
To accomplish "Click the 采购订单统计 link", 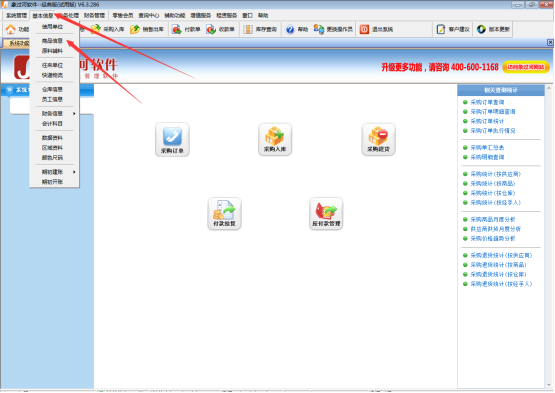I will pyautogui.click(x=487, y=121).
